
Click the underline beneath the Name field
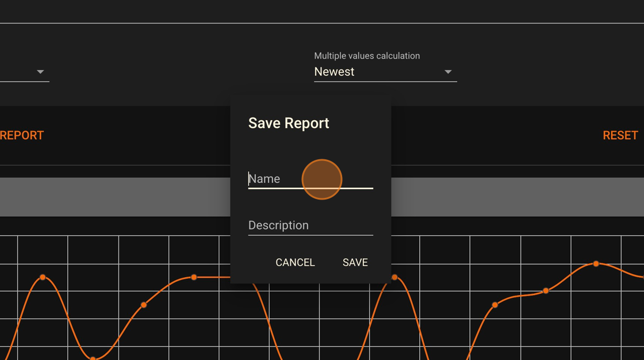pyautogui.click(x=310, y=187)
